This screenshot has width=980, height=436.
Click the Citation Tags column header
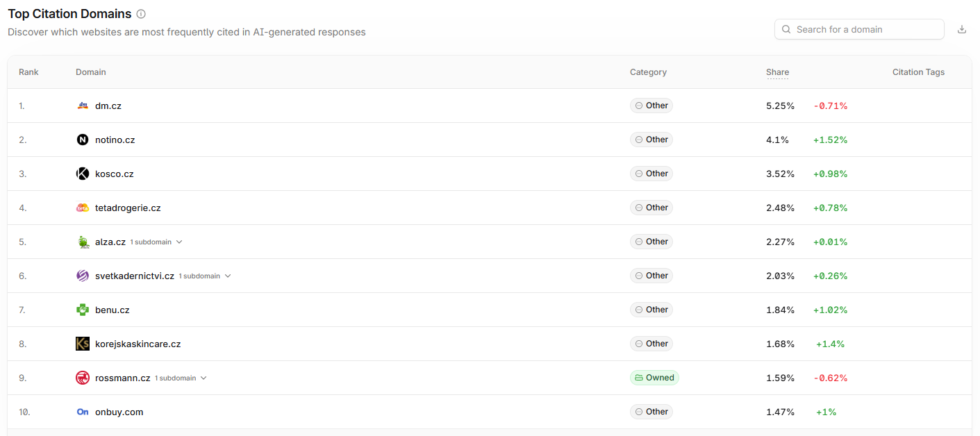pyautogui.click(x=918, y=72)
